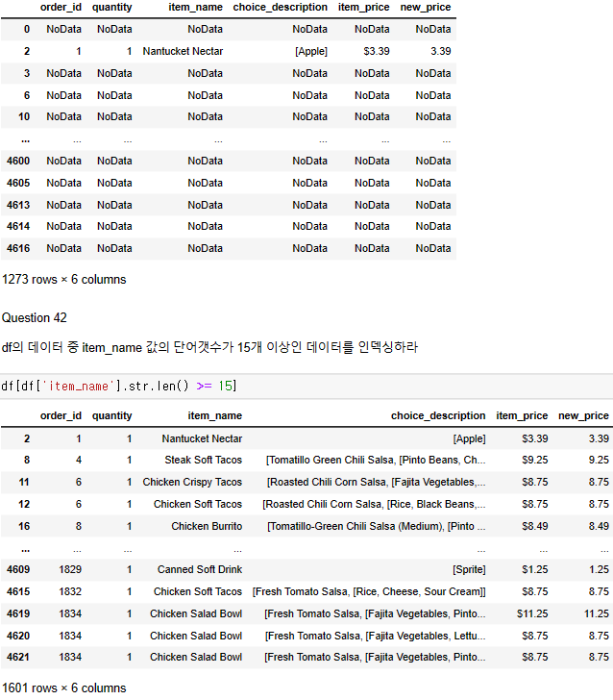Viewport: 613px width, 700px height.
Task: Click new_price value 11.25
Action: [597, 613]
